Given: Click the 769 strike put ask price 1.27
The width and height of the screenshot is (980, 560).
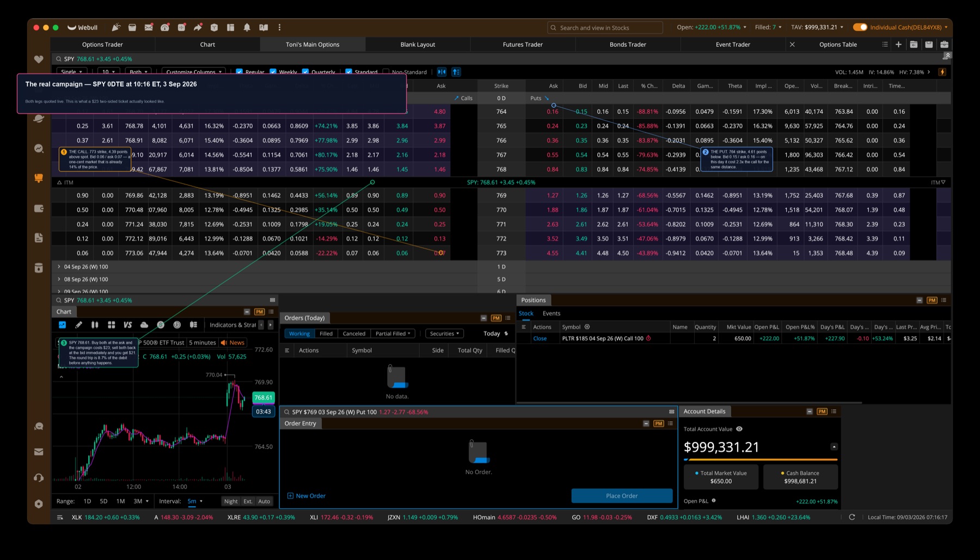Looking at the screenshot, I should click(x=553, y=195).
